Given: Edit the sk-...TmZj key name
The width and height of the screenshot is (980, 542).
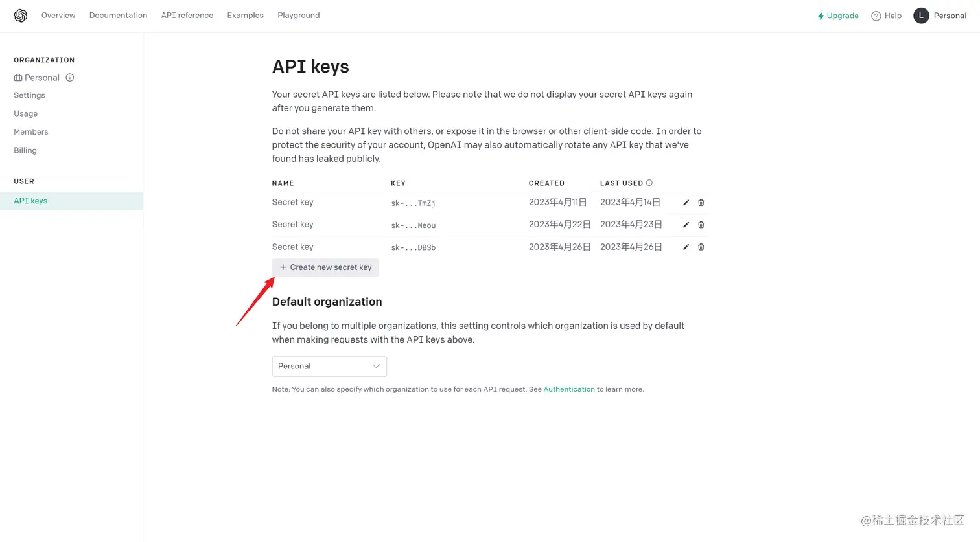Looking at the screenshot, I should pyautogui.click(x=686, y=203).
